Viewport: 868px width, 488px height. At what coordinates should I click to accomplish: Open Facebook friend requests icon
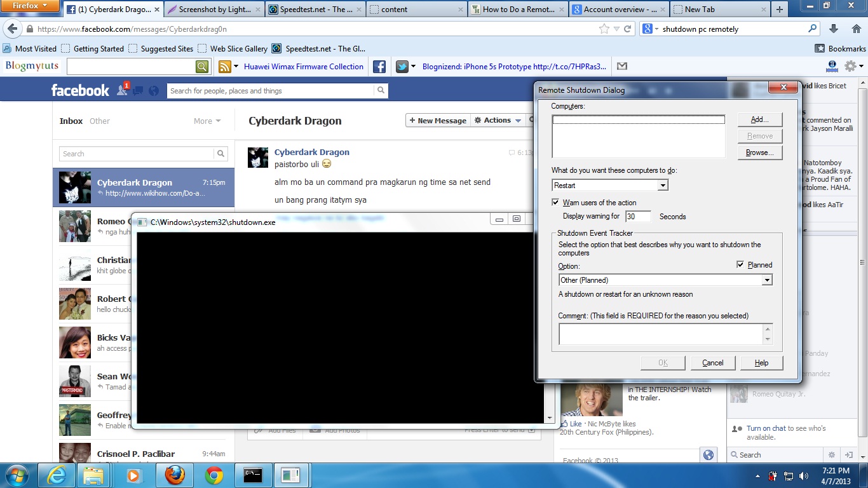(122, 90)
